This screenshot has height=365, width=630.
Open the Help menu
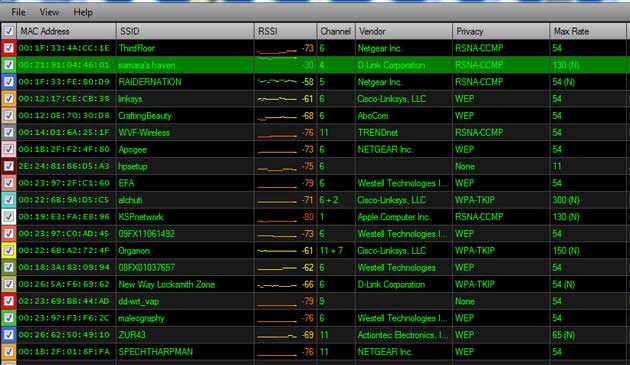tap(83, 12)
